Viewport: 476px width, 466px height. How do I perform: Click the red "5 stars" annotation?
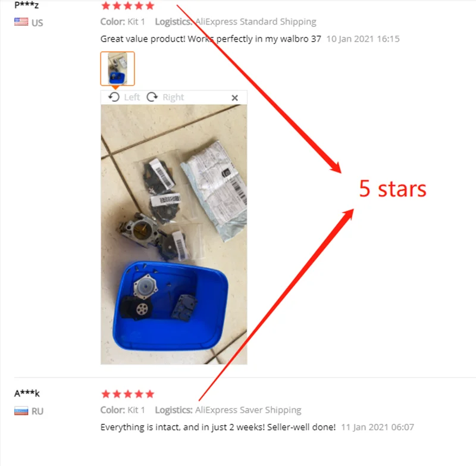393,189
